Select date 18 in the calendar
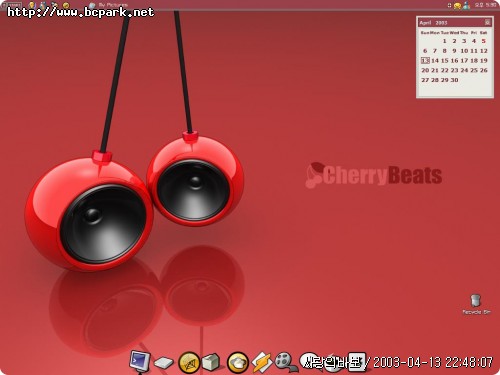This screenshot has width=500, height=375. pyautogui.click(x=474, y=60)
